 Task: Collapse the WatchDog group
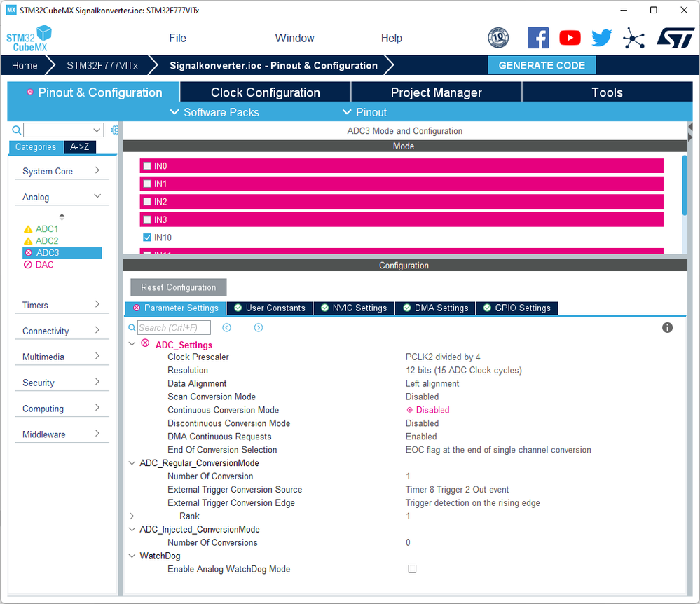click(x=132, y=556)
